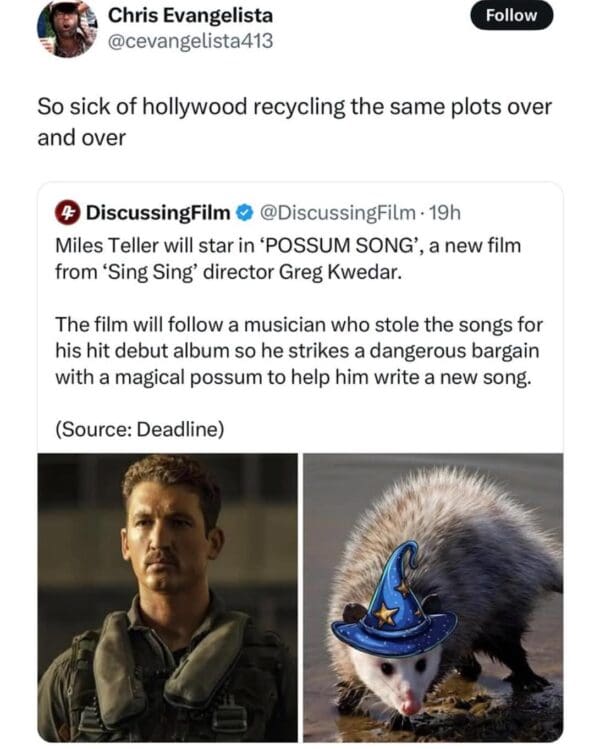The image size is (600, 749).
Task: Open the Chris Evangelista display name
Action: (x=190, y=16)
